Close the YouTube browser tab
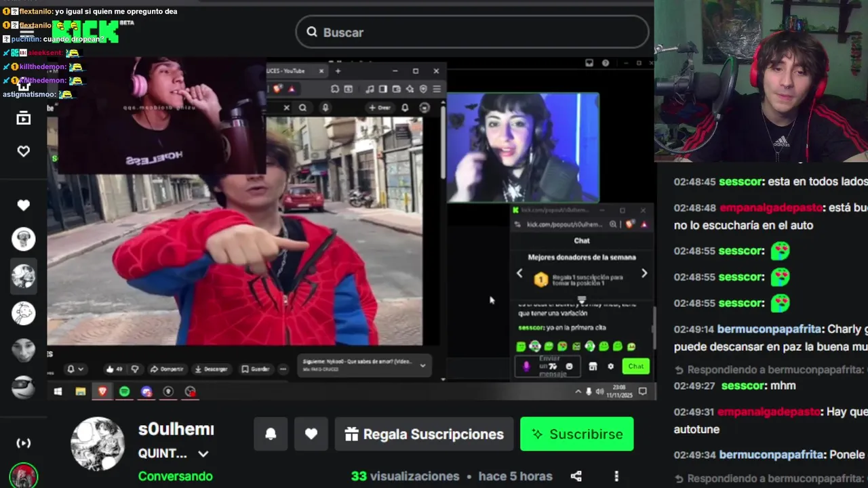 tap(321, 70)
